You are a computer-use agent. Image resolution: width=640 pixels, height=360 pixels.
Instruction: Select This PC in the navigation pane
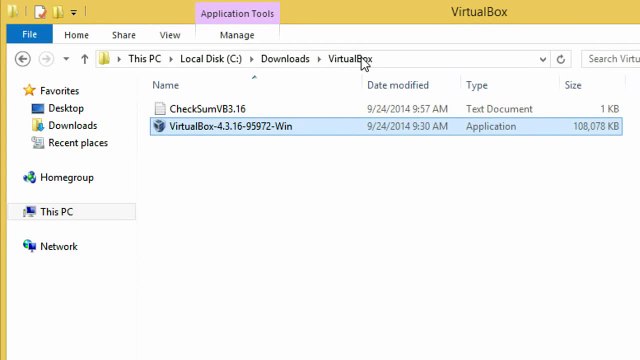tap(56, 212)
